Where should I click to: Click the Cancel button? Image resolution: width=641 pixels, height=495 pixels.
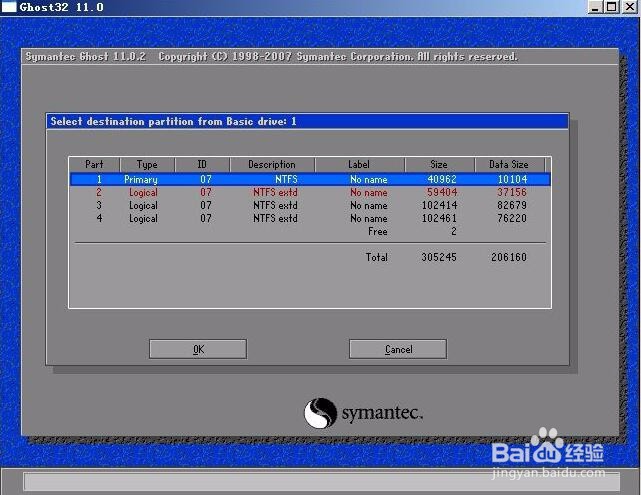(x=398, y=349)
